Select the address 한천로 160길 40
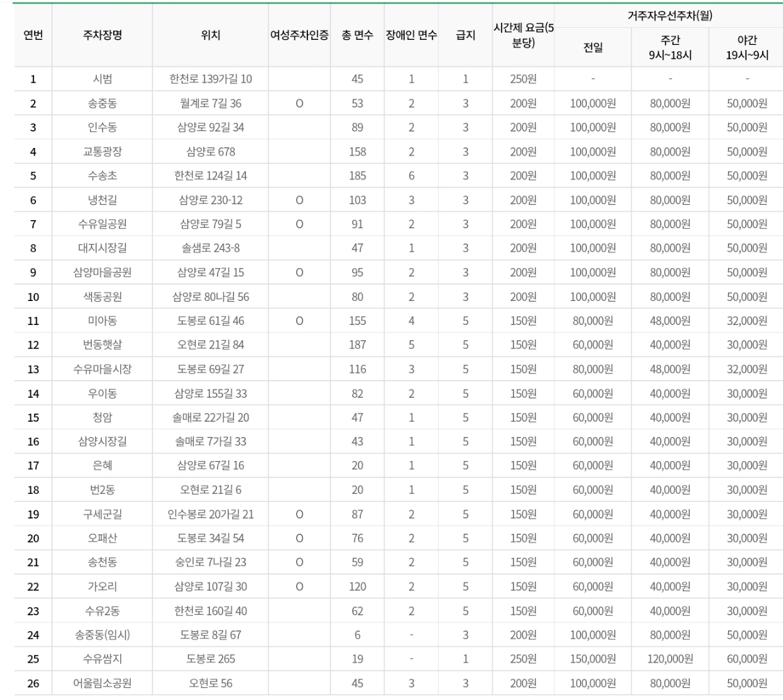This screenshot has width=783, height=700. pyautogui.click(x=210, y=611)
